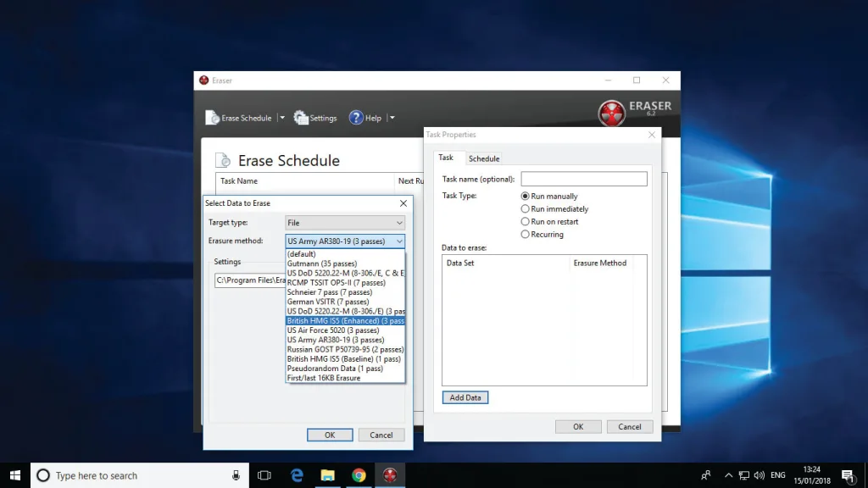Image resolution: width=868 pixels, height=488 pixels.
Task: Expand the Help dropdown arrow
Action: (x=392, y=117)
